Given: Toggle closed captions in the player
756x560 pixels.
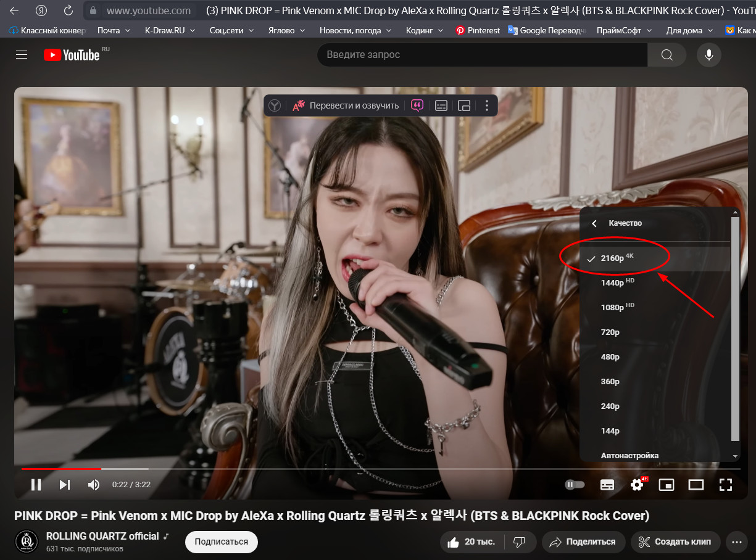Looking at the screenshot, I should [607, 485].
